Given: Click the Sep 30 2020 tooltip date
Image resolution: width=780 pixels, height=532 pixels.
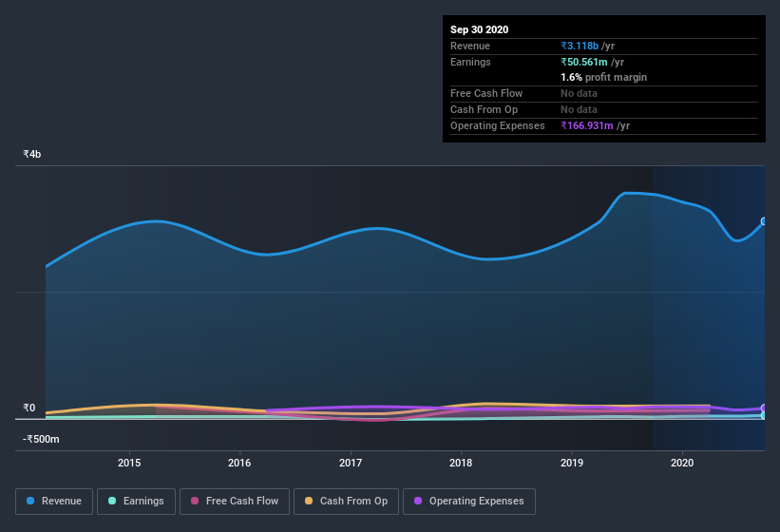Looking at the screenshot, I should (x=480, y=29).
